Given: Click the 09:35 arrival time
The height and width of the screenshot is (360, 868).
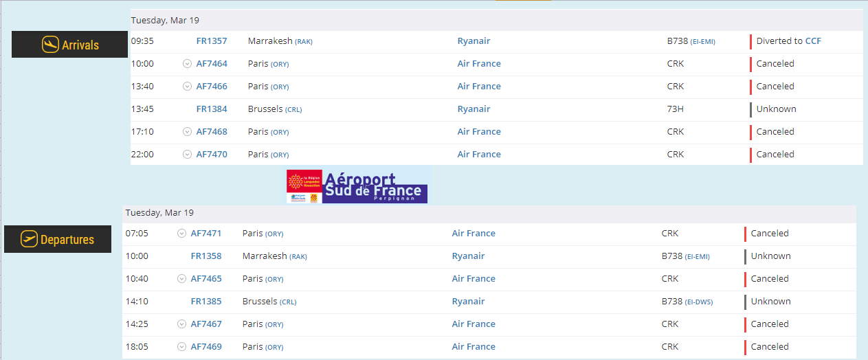Looking at the screenshot, I should [142, 41].
